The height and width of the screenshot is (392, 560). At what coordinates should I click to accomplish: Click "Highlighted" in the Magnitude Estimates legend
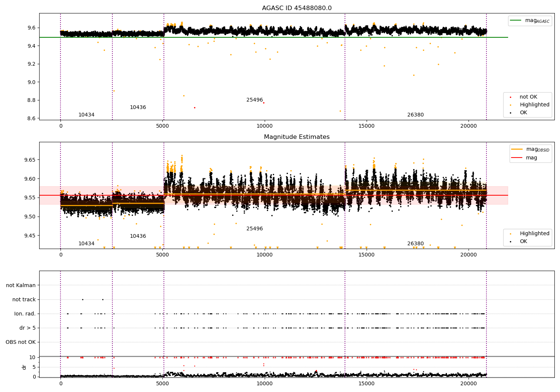[x=535, y=234]
